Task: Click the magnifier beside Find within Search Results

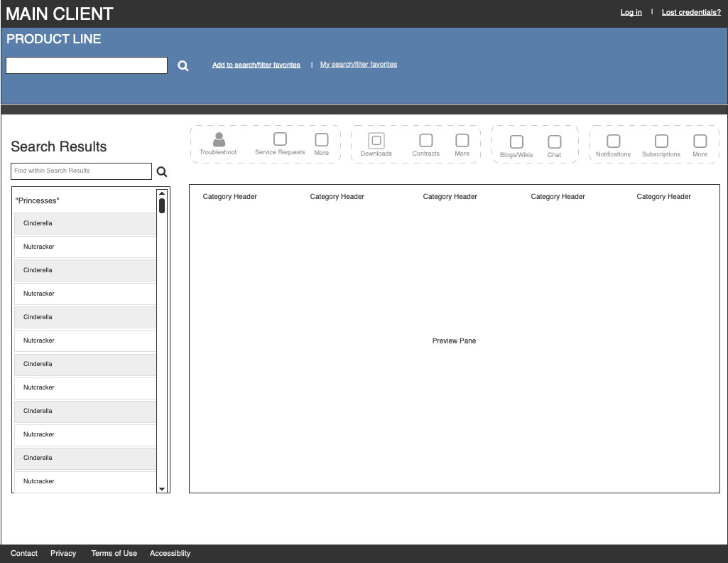Action: pos(162,171)
